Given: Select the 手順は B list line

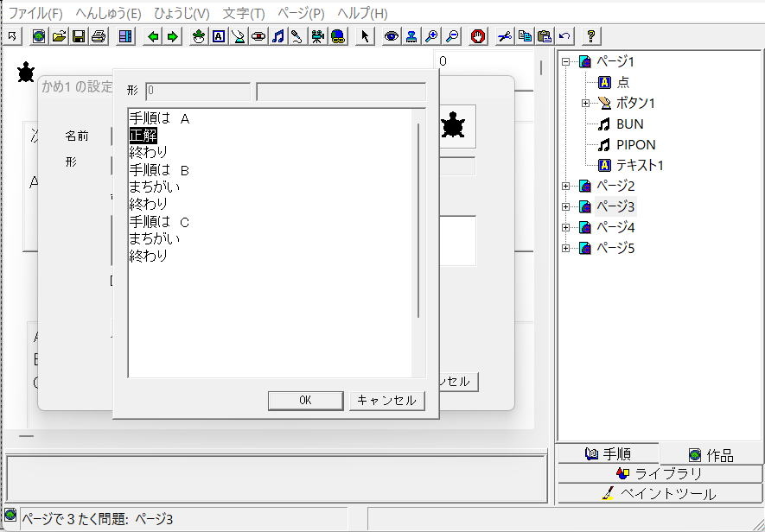Looking at the screenshot, I should (160, 169).
